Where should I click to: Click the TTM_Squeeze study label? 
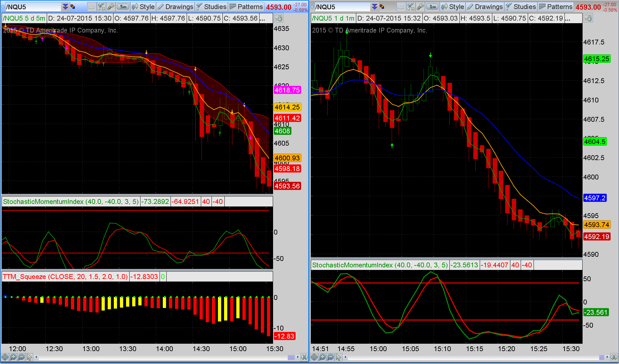tap(65, 277)
